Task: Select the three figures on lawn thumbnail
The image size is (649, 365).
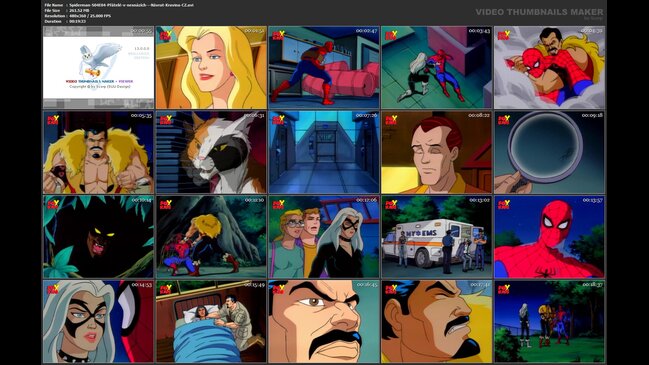Action: 550,322
